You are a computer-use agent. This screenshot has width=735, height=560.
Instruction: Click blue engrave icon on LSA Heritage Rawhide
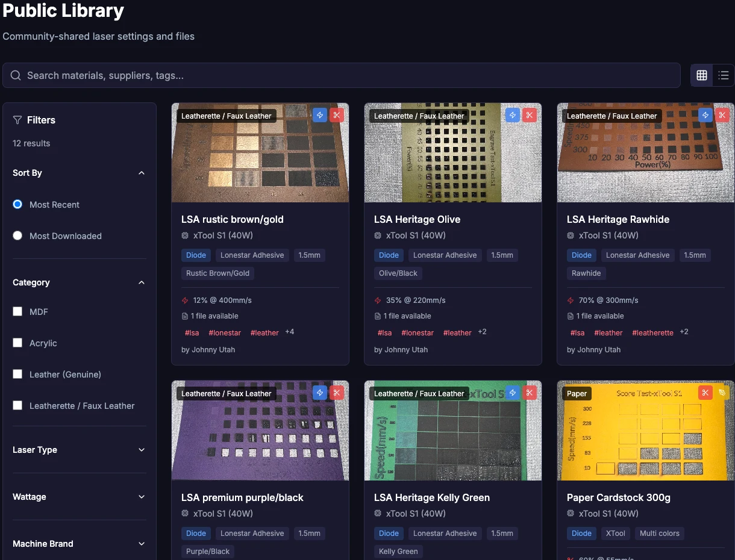[705, 115]
